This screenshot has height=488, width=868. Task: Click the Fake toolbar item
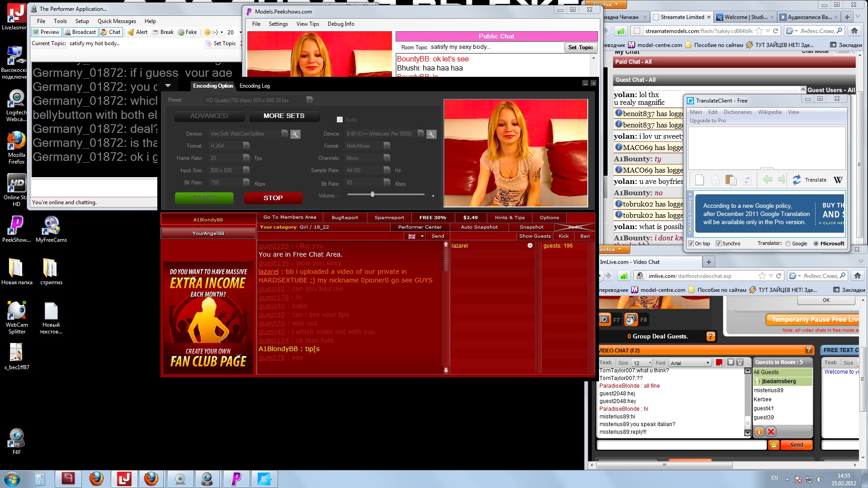(187, 32)
